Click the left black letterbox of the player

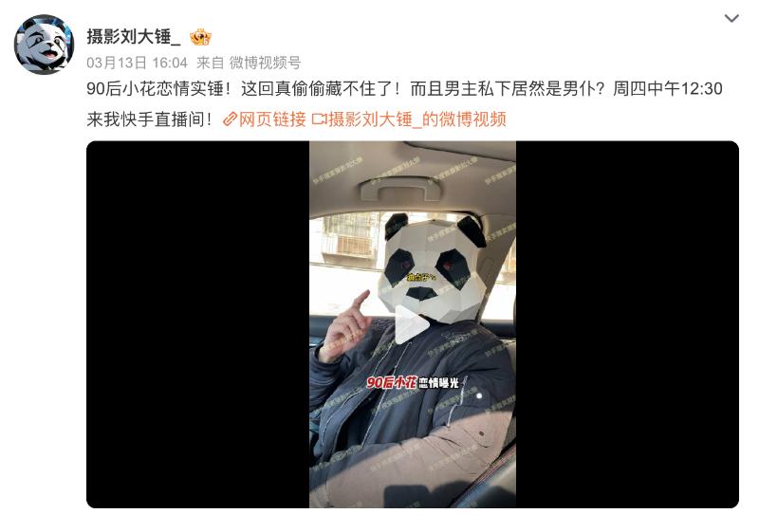point(198,324)
